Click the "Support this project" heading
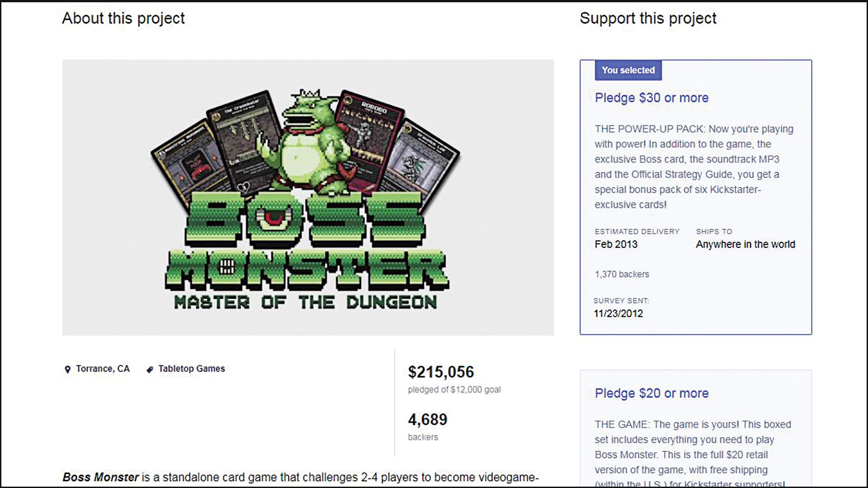 pos(648,18)
